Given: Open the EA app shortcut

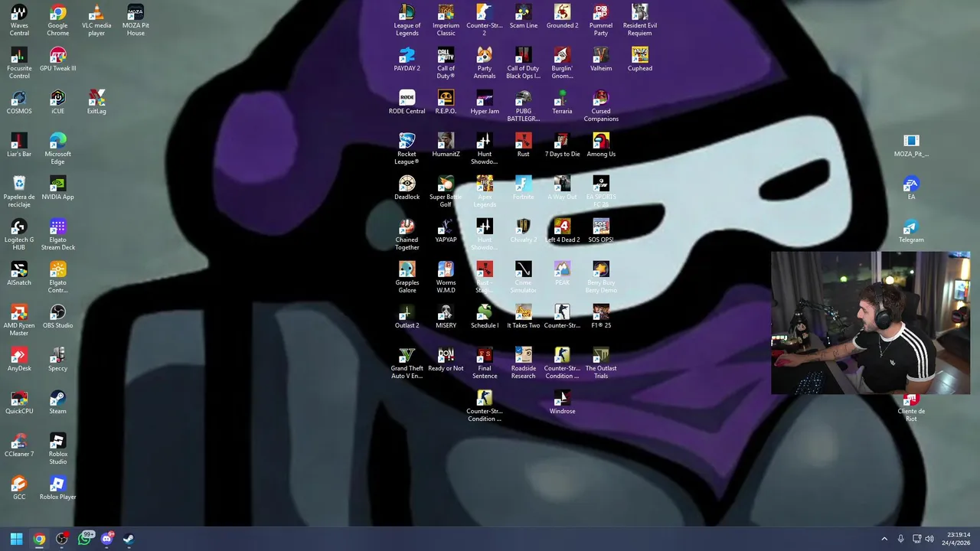Looking at the screenshot, I should [911, 188].
